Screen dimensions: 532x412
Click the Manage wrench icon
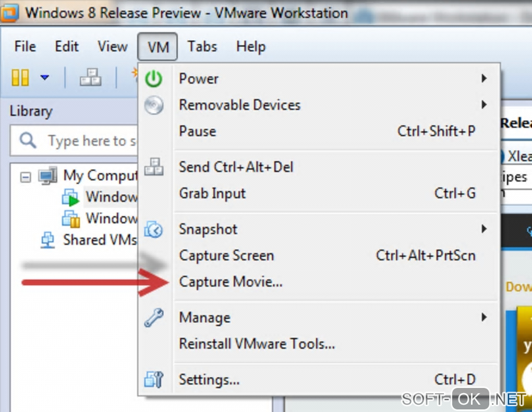click(x=154, y=317)
